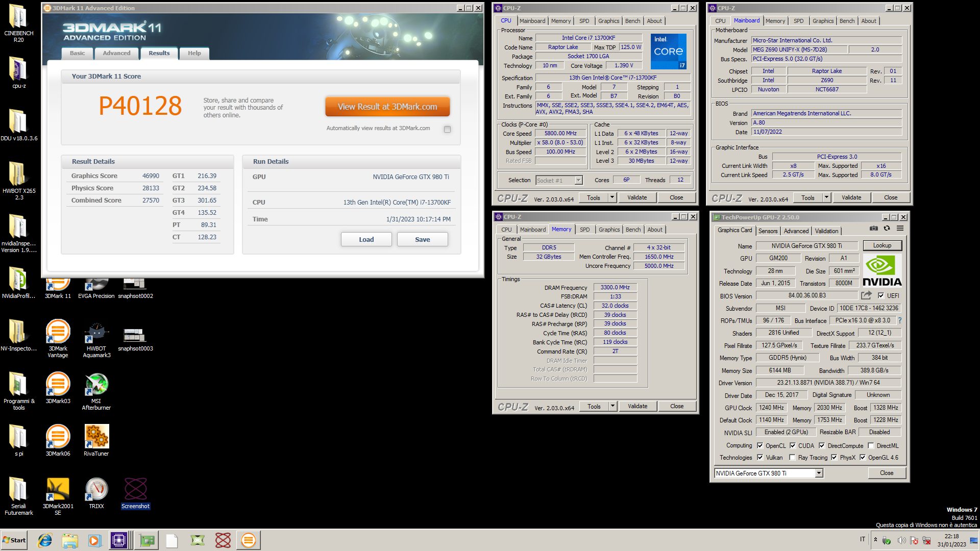Viewport: 980px width, 551px height.
Task: Take a GPU-Z screenshot with the camera icon
Action: 874,228
